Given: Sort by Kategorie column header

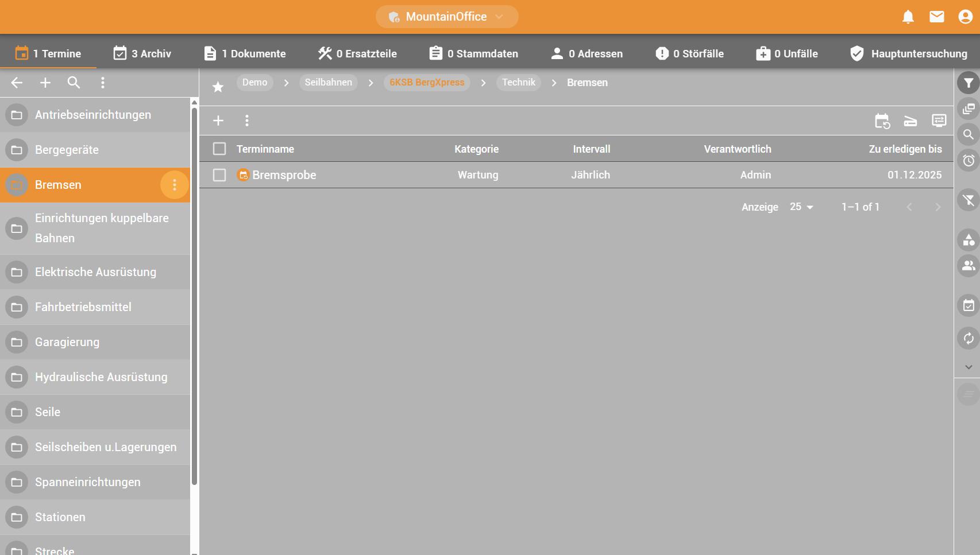Looking at the screenshot, I should (477, 149).
